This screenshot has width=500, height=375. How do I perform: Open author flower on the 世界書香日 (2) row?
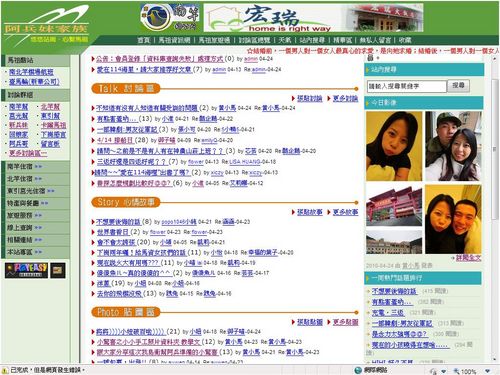tap(158, 232)
